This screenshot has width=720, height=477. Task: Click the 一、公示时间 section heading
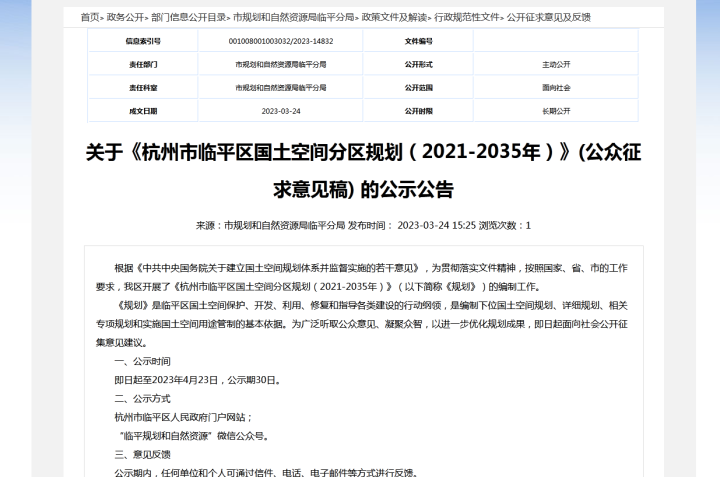142,361
